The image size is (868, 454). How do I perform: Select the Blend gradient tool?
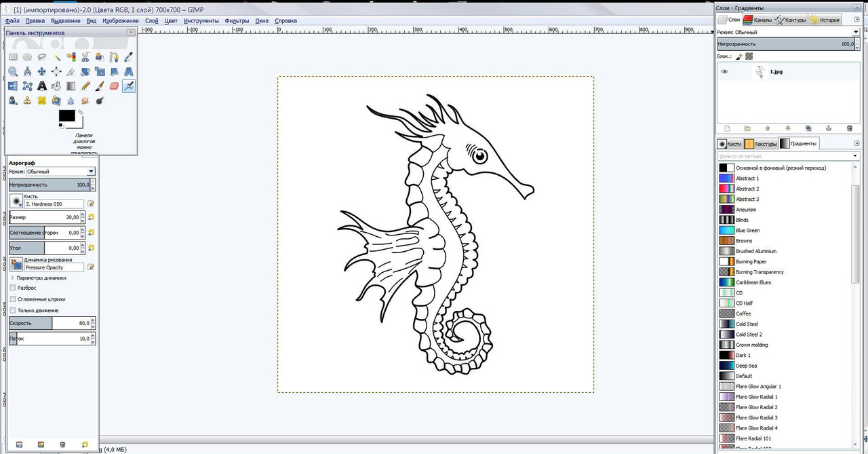[71, 86]
